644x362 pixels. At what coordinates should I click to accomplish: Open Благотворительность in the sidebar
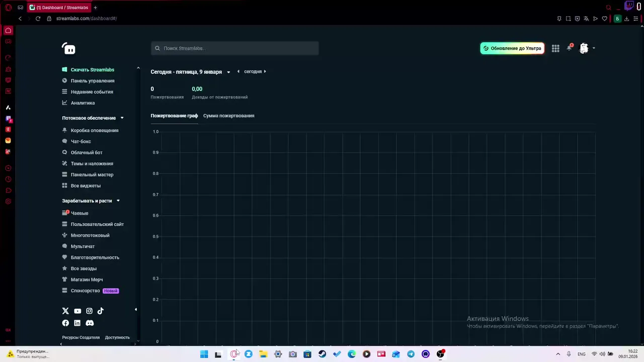tap(91, 257)
